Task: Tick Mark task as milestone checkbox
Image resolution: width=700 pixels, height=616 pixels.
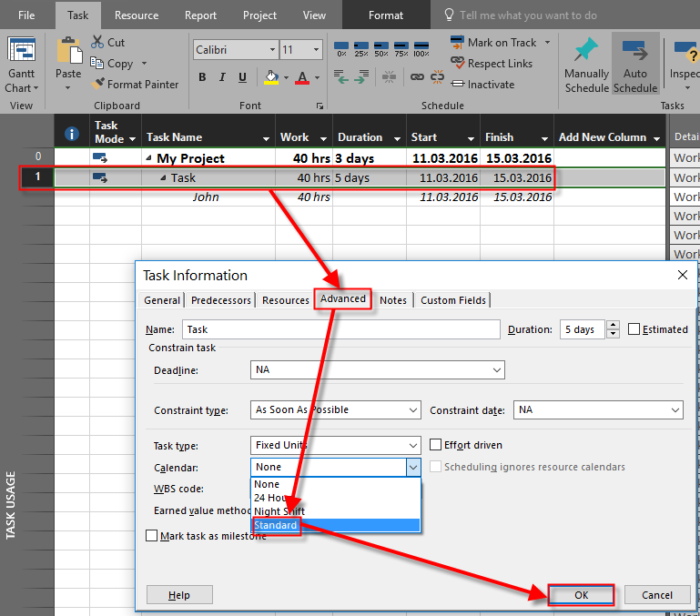Action: [152, 536]
